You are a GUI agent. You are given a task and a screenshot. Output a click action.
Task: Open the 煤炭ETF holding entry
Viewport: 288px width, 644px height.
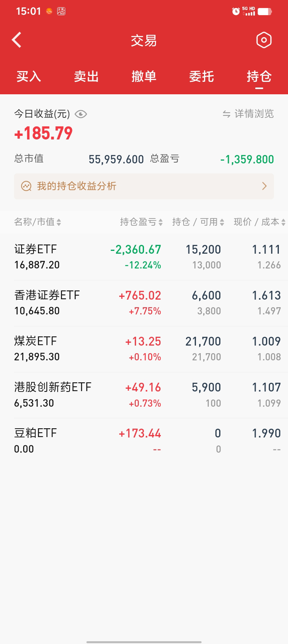(144, 349)
